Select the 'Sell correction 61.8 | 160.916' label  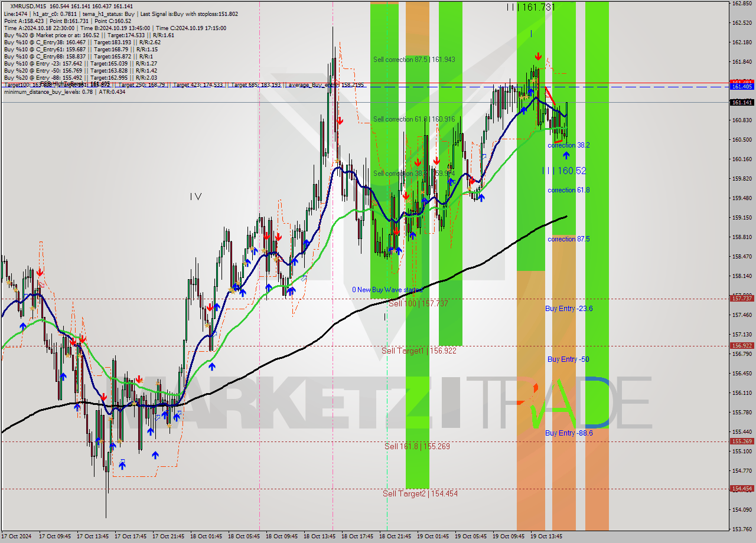[414, 119]
